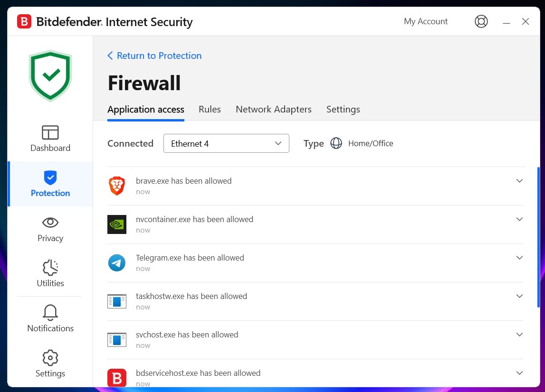Screen dimensions: 545x392
Task: Expand the bdservicehost.exe entry
Action: click(519, 373)
